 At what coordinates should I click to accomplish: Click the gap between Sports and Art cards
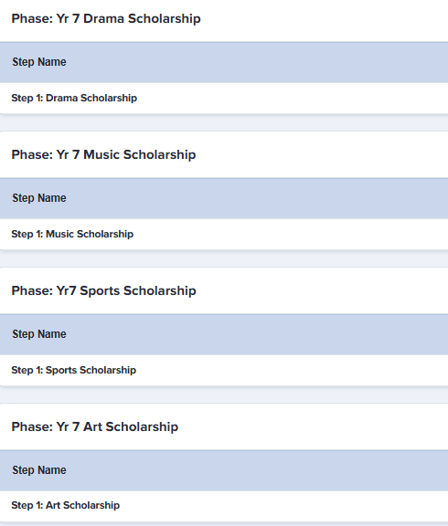(x=224, y=395)
